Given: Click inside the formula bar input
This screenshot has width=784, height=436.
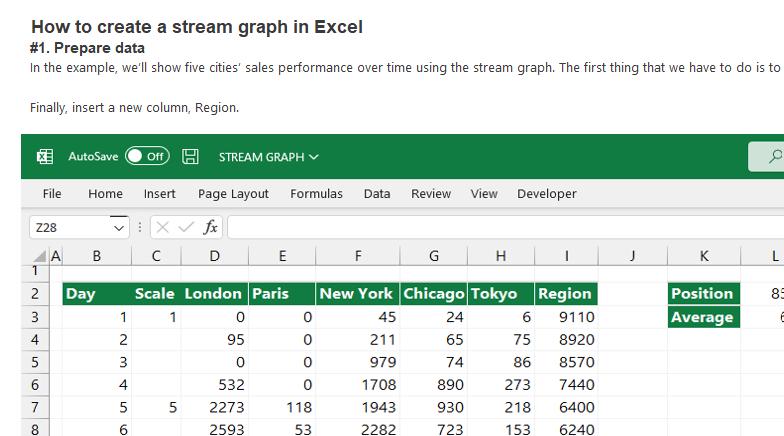Looking at the screenshot, I should tap(506, 228).
